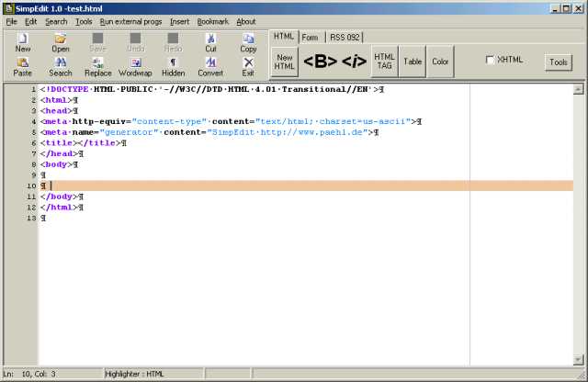This screenshot has height=382, width=588.
Task: Expand the Run external progs menu
Action: pos(131,21)
